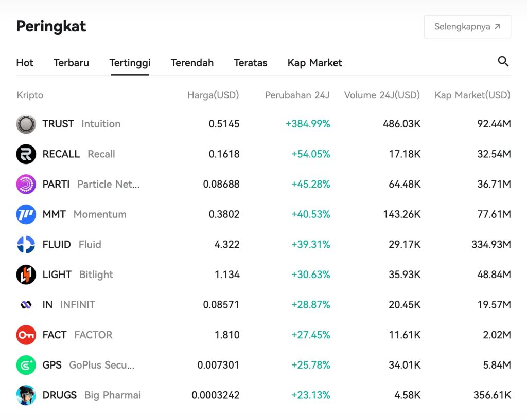Image resolution: width=527 pixels, height=420 pixels.
Task: Click the FACT FACTOR key icon
Action: pos(27,335)
